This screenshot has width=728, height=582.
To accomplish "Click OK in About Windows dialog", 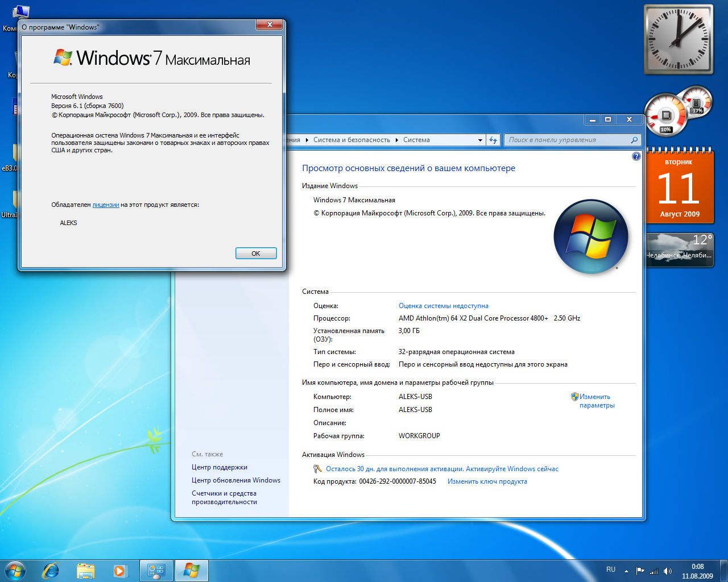I will click(x=256, y=253).
